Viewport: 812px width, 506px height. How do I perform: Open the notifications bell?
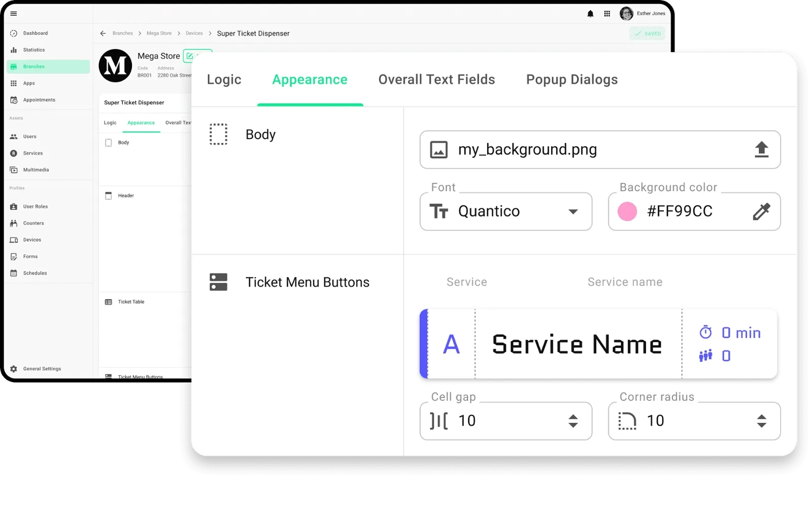click(x=590, y=14)
